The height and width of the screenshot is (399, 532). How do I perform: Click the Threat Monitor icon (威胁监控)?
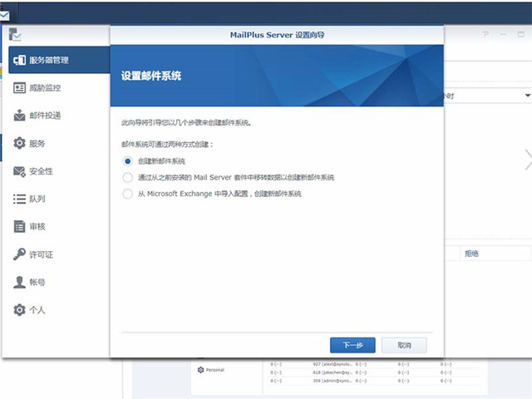[x=19, y=88]
